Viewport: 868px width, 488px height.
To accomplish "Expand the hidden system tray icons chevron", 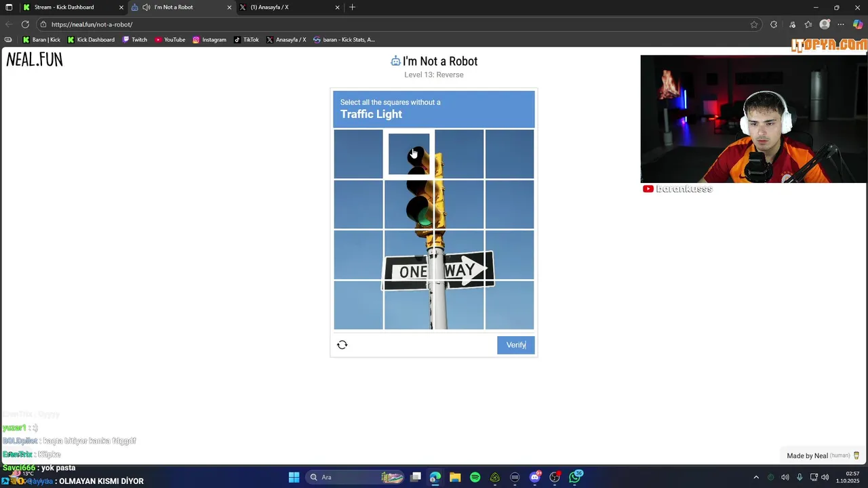I will click(x=756, y=477).
